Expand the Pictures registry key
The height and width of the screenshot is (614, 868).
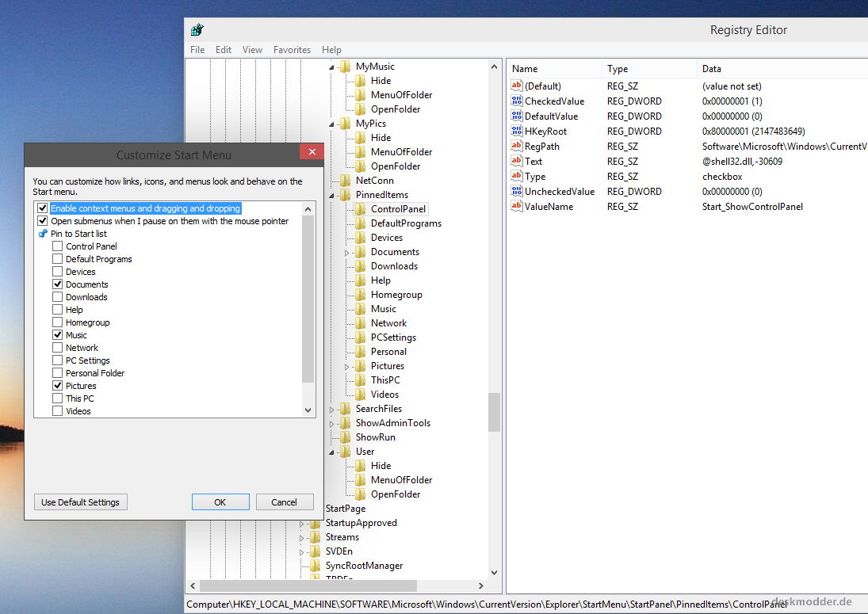point(346,366)
